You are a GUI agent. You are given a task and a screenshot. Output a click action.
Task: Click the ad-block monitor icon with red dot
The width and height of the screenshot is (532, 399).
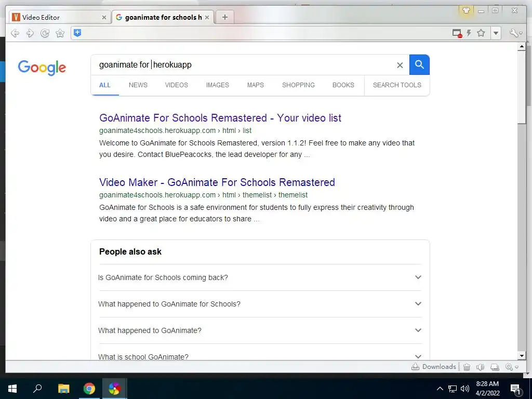click(457, 33)
